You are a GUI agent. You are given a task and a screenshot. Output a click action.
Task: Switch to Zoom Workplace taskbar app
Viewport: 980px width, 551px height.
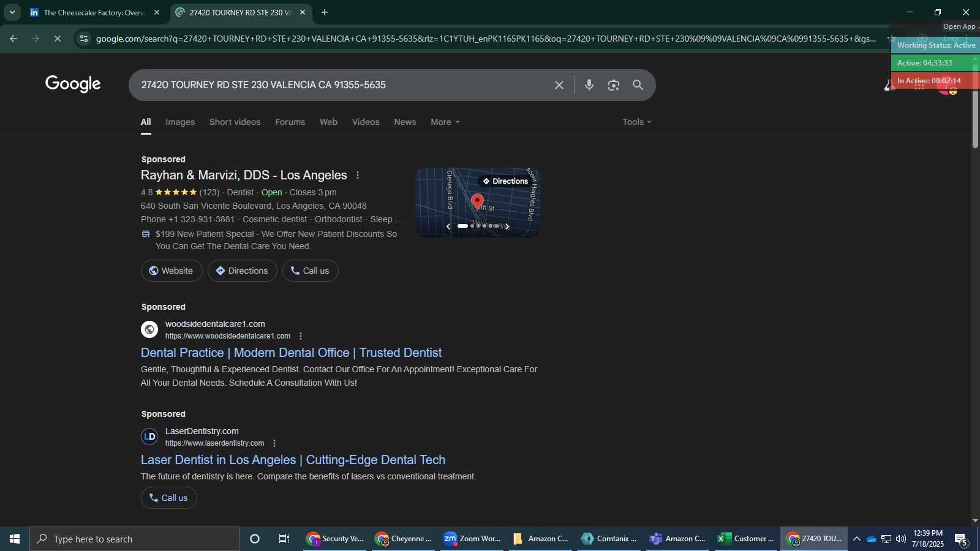coord(472,539)
